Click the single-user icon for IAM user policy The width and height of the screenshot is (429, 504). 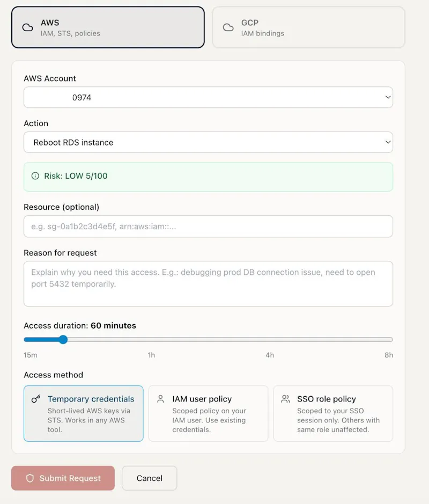(x=160, y=399)
